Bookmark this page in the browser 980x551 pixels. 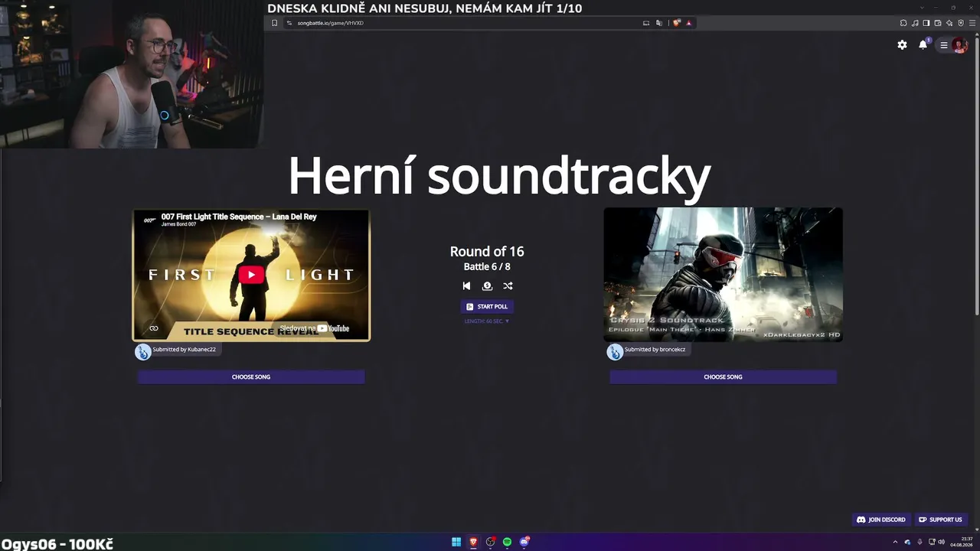274,23
